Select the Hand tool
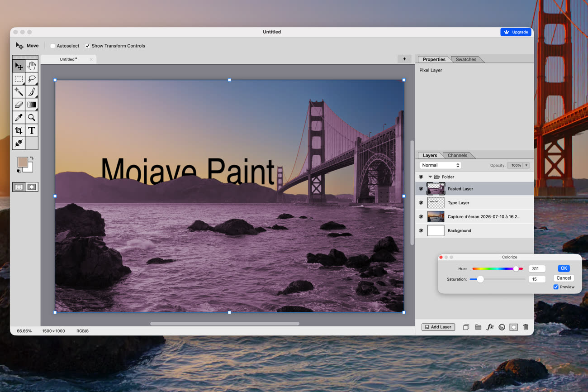The height and width of the screenshot is (392, 588). 32,66
